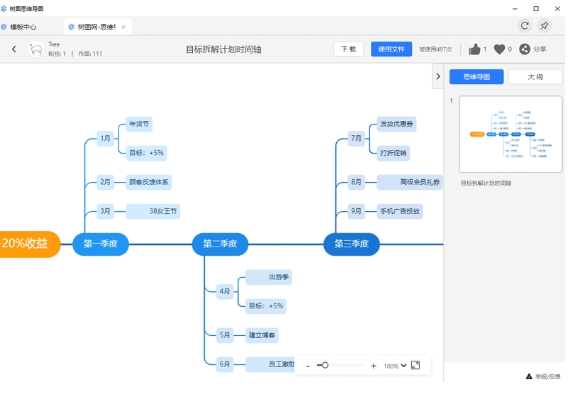This screenshot has width=568, height=393.
Task: Select the mind map preview thumbnail
Action: click(x=510, y=134)
